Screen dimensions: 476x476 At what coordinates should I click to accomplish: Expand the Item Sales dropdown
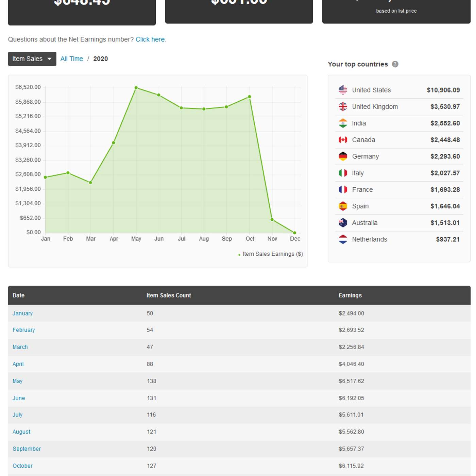[32, 59]
